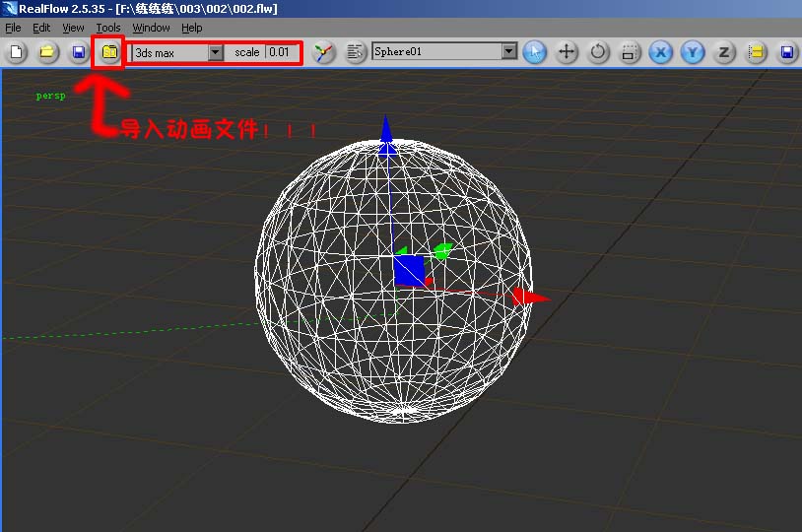Click the Open file folder icon
This screenshot has height=532, width=802.
pos(47,52)
